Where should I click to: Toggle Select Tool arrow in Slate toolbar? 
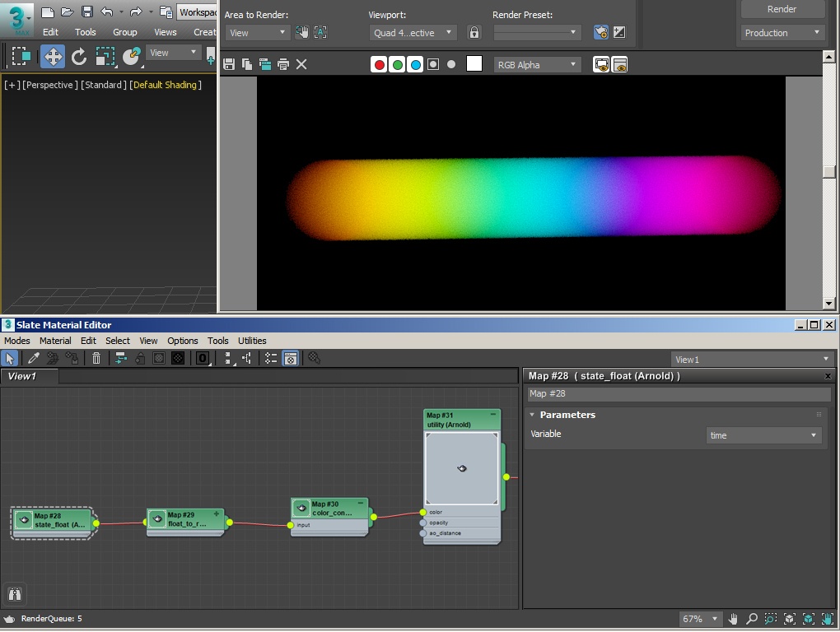10,359
